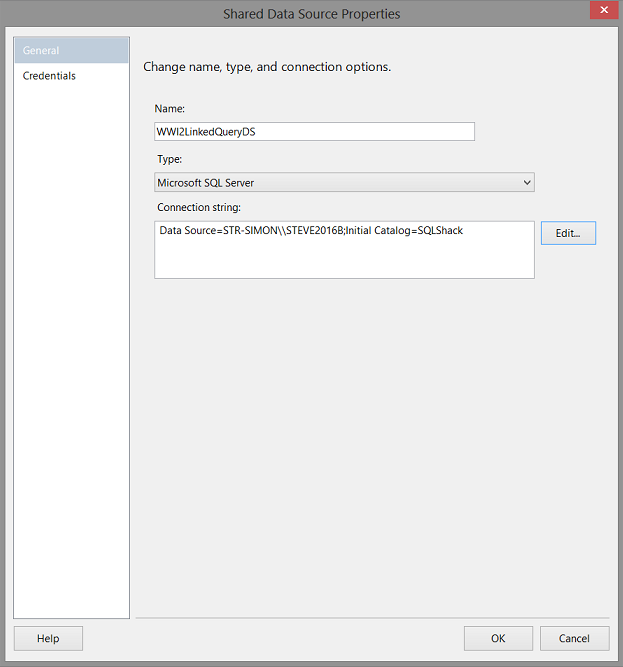This screenshot has width=623, height=667.
Task: Click inside the Connection string box
Action: 344,260
